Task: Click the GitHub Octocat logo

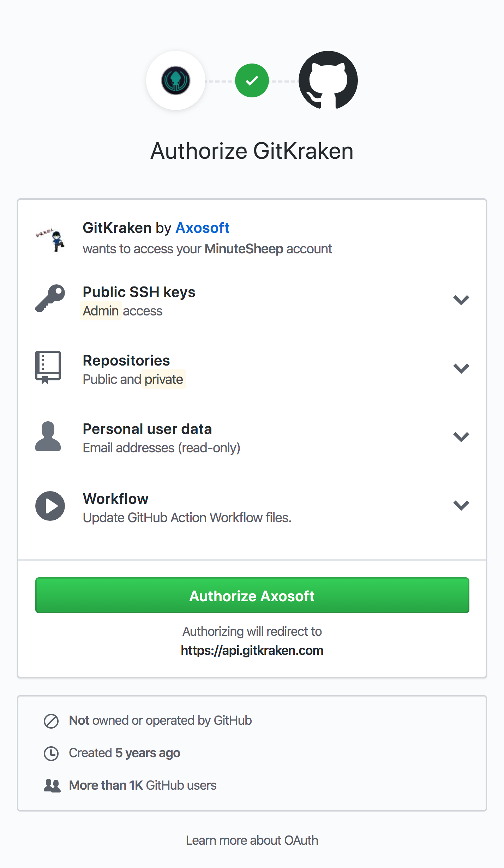Action: click(328, 80)
